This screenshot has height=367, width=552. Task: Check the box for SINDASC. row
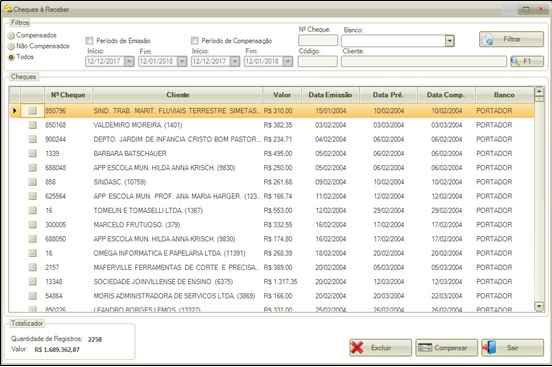coord(32,182)
